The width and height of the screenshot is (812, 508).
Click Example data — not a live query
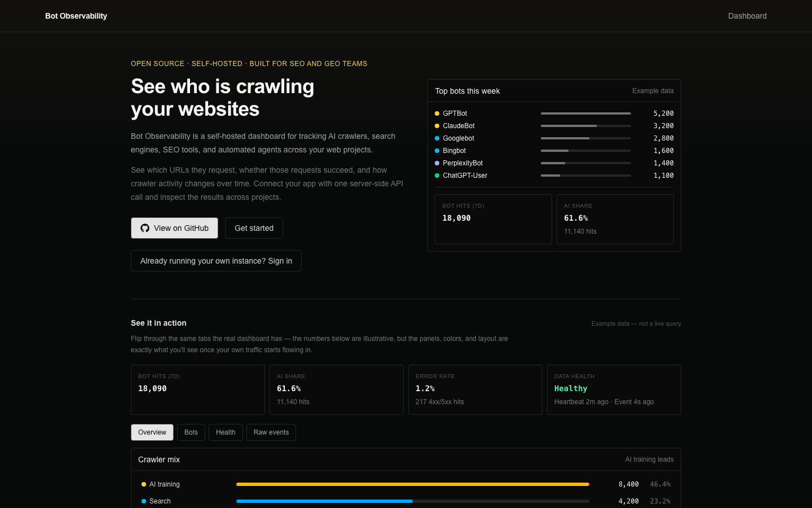pos(636,323)
